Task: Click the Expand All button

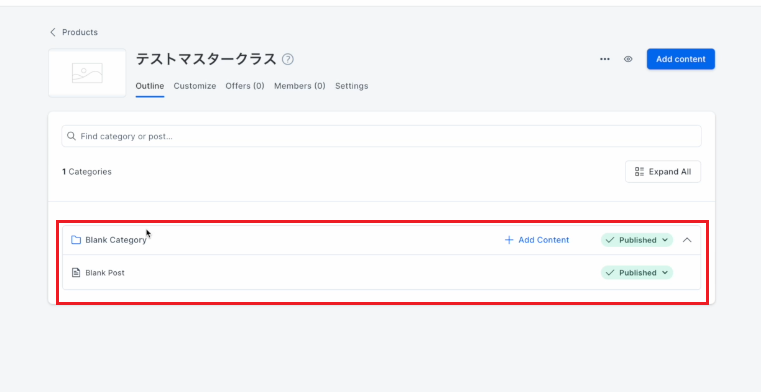Action: pos(662,172)
